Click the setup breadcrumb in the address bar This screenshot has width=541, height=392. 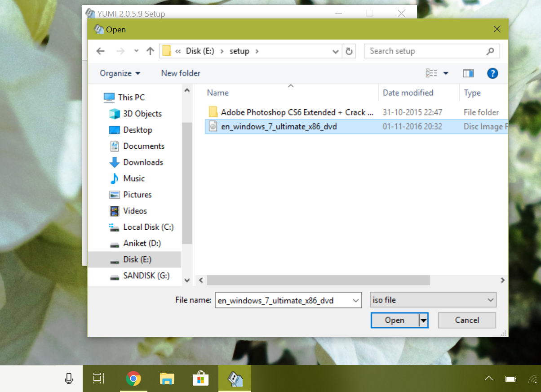(x=240, y=51)
